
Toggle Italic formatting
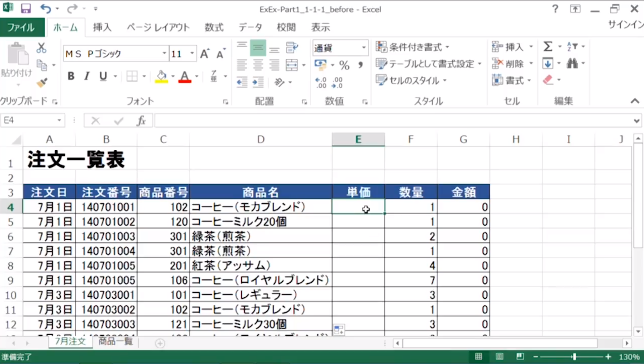[87, 76]
